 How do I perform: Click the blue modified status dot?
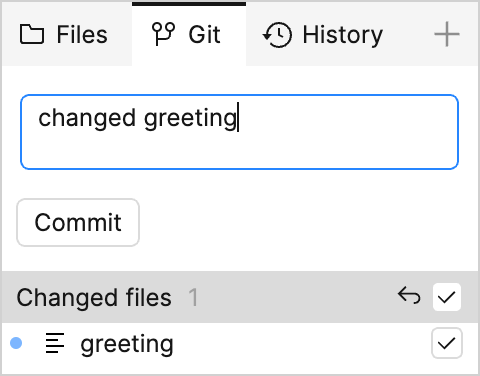(x=16, y=343)
